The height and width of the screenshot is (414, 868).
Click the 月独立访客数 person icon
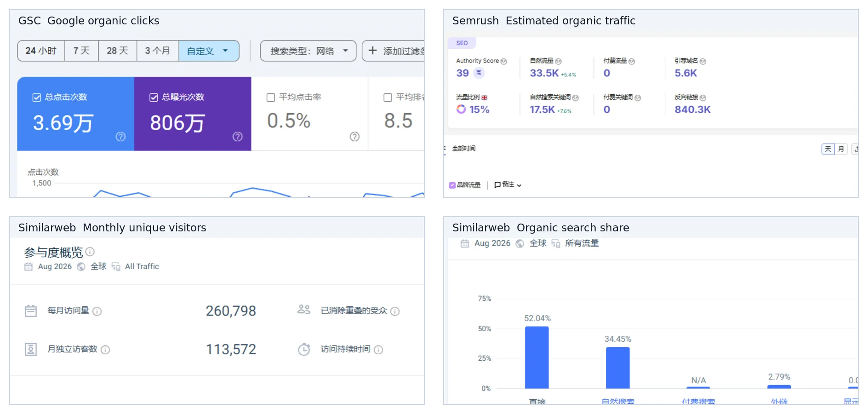[x=31, y=350]
